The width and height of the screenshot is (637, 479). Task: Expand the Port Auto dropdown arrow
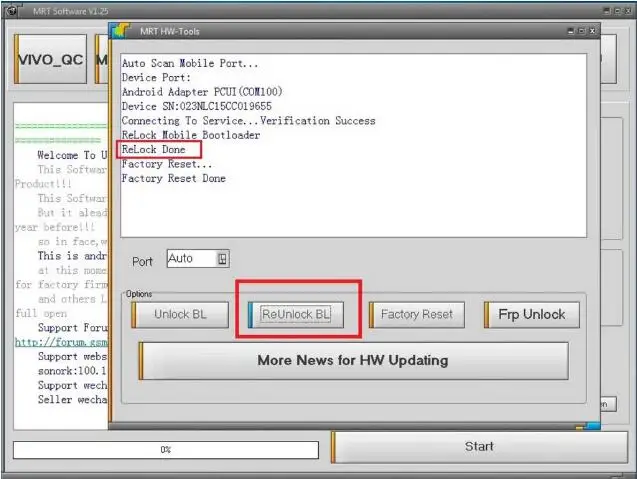click(x=222, y=259)
